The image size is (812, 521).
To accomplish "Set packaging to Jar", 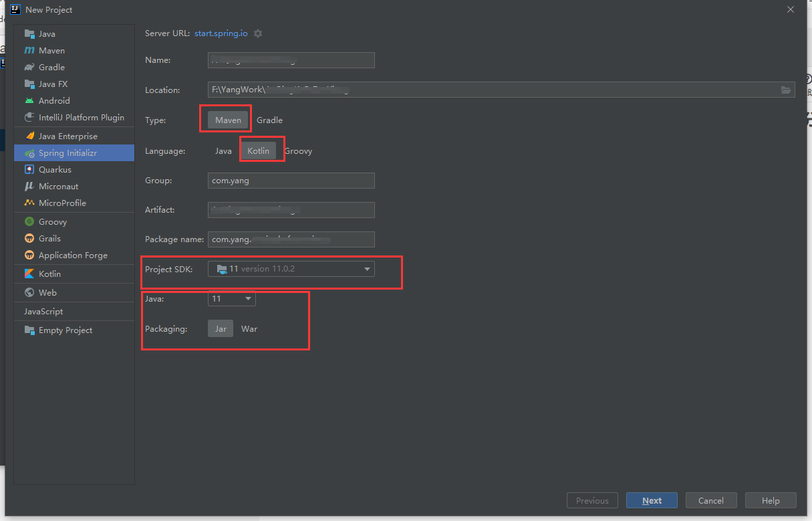I will [221, 328].
